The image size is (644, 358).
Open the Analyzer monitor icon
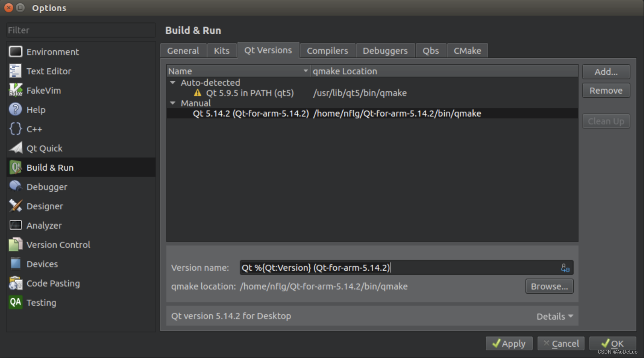pyautogui.click(x=16, y=225)
